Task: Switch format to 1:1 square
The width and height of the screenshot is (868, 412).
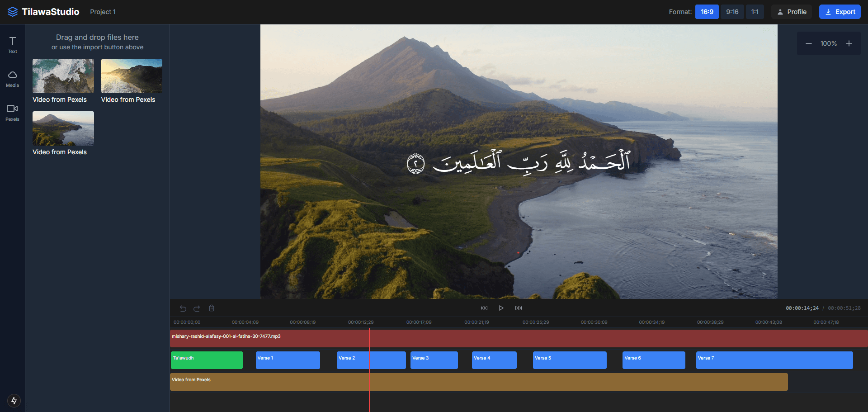Action: coord(755,12)
